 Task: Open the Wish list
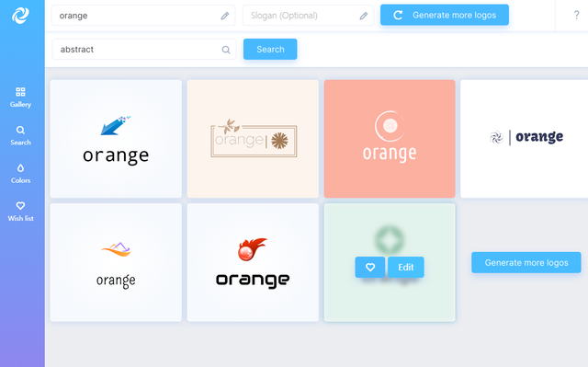(x=20, y=212)
